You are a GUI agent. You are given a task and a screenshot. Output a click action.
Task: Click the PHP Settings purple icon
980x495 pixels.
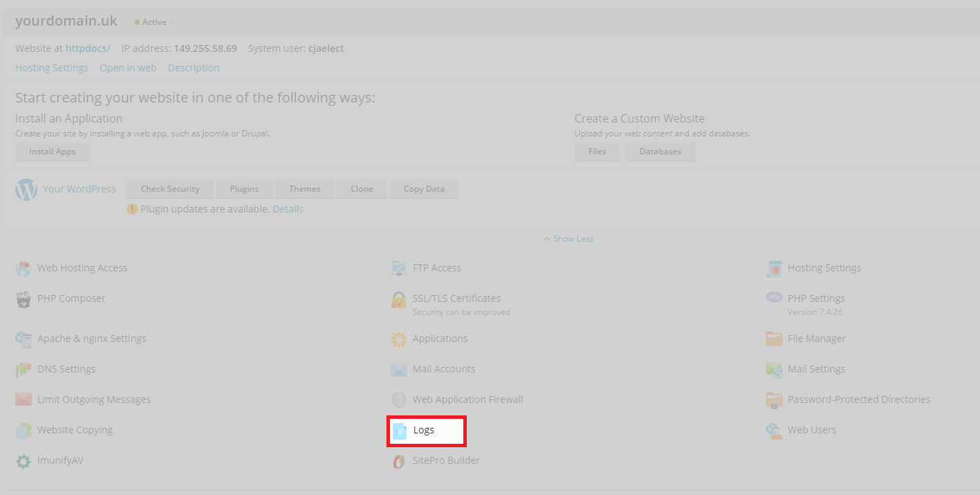[774, 297]
